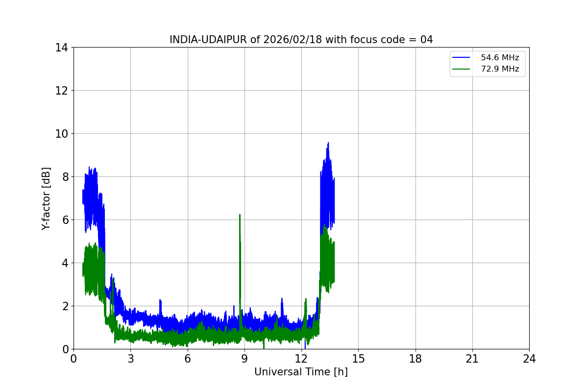The width and height of the screenshot is (588, 392).
Task: Click the x-axis tick label '18'
Action: pyautogui.click(x=416, y=359)
